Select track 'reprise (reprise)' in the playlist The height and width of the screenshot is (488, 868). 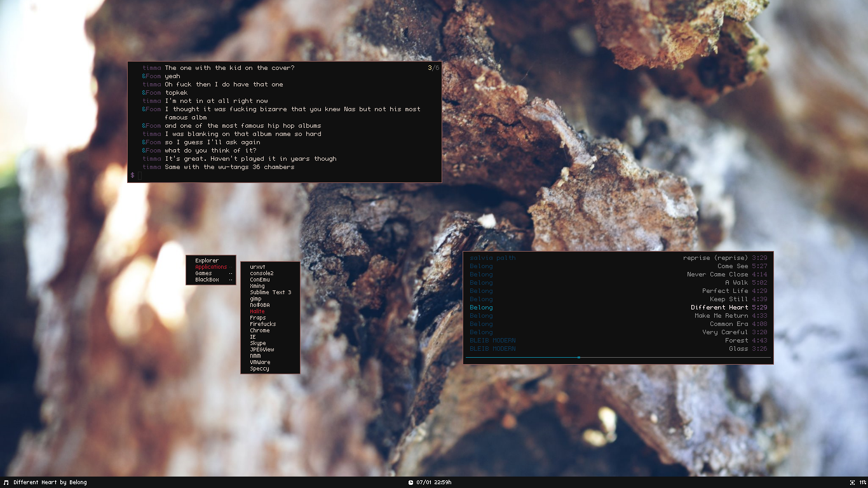pyautogui.click(x=715, y=258)
